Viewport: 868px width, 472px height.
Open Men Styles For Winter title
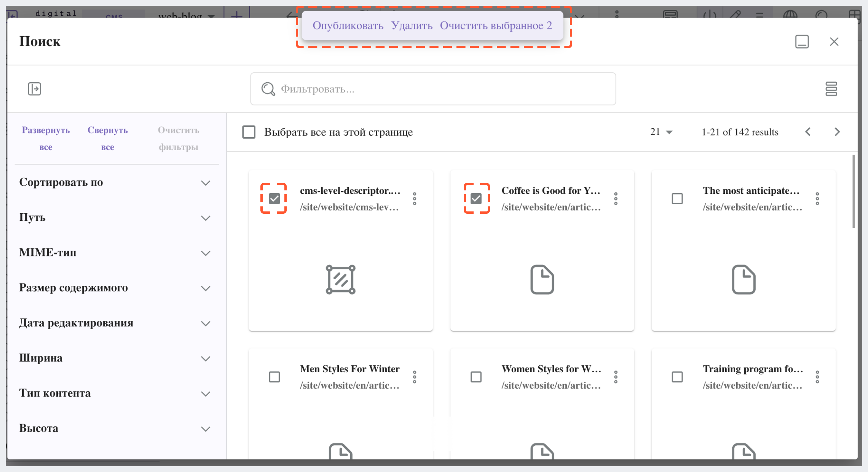point(349,369)
